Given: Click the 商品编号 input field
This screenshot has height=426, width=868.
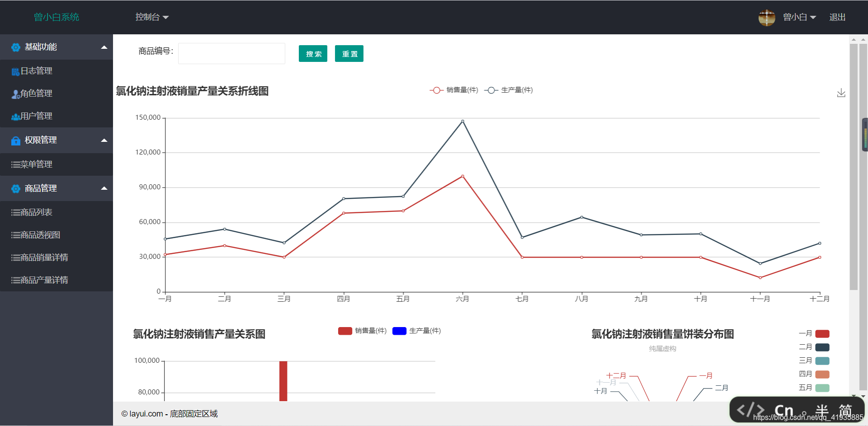Looking at the screenshot, I should coord(231,53).
